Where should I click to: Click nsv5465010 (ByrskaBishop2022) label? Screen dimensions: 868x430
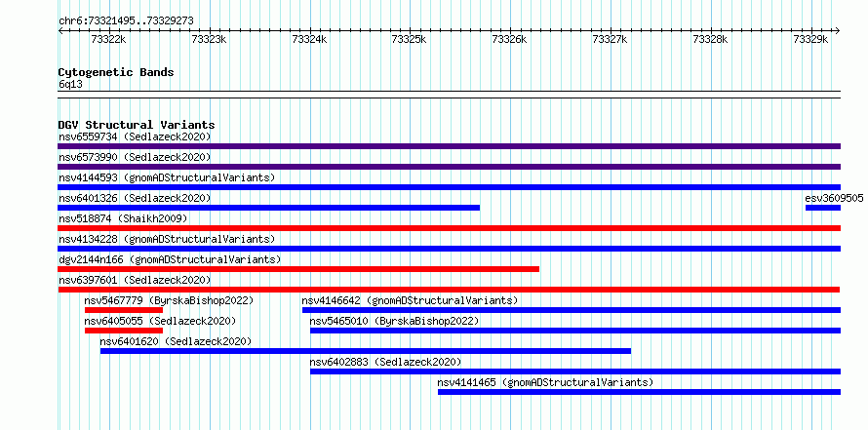[394, 321]
